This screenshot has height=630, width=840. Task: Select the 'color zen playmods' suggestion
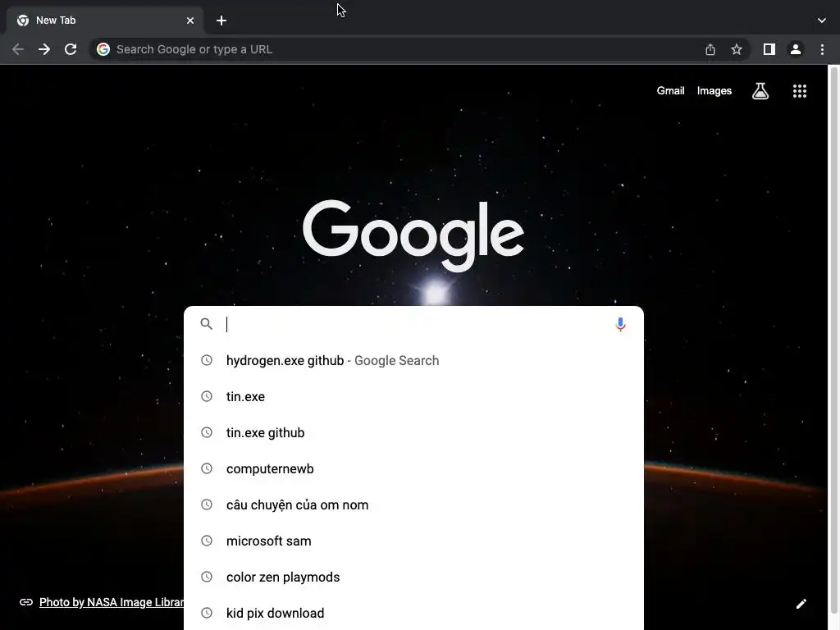(413, 577)
